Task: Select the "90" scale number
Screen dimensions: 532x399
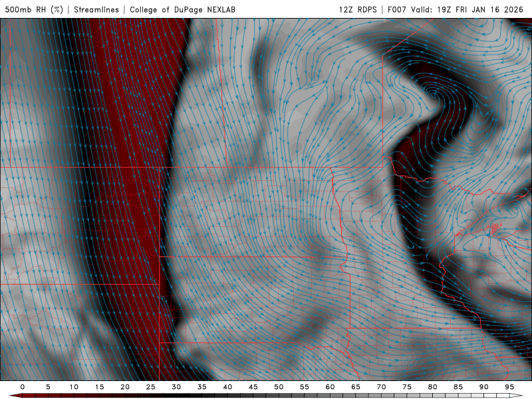Action: coord(483,387)
